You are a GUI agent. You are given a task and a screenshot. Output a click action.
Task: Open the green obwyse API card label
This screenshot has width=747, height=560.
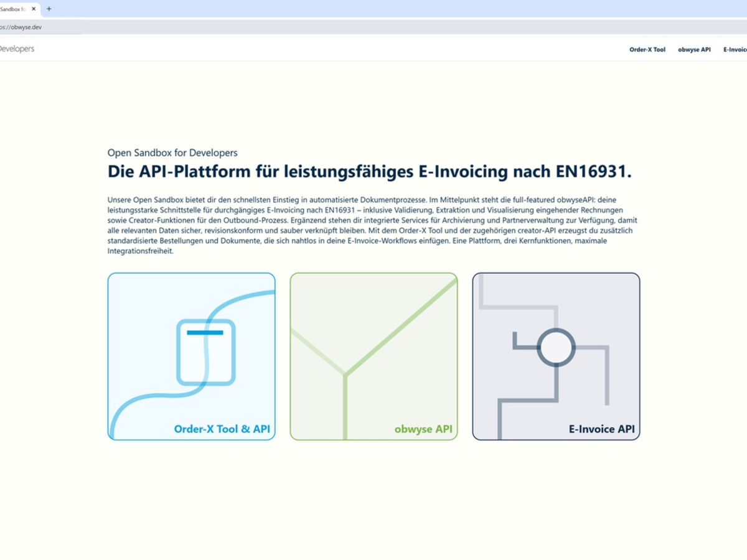tap(423, 429)
